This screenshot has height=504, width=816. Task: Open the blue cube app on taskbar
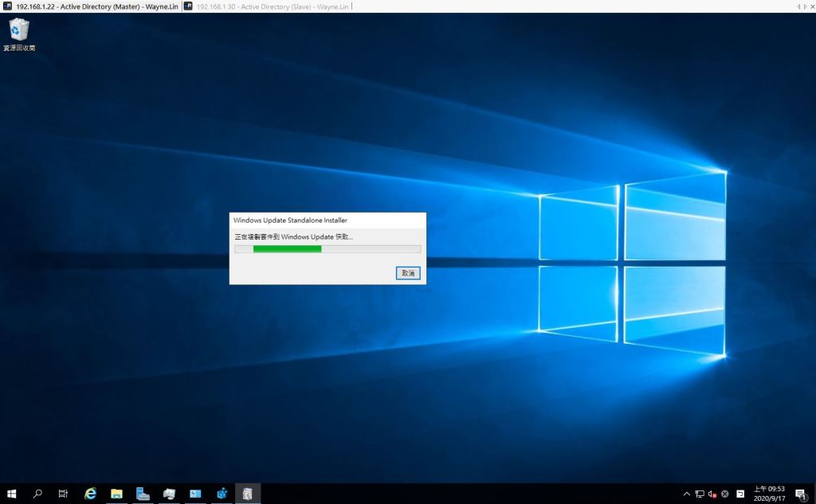click(222, 494)
